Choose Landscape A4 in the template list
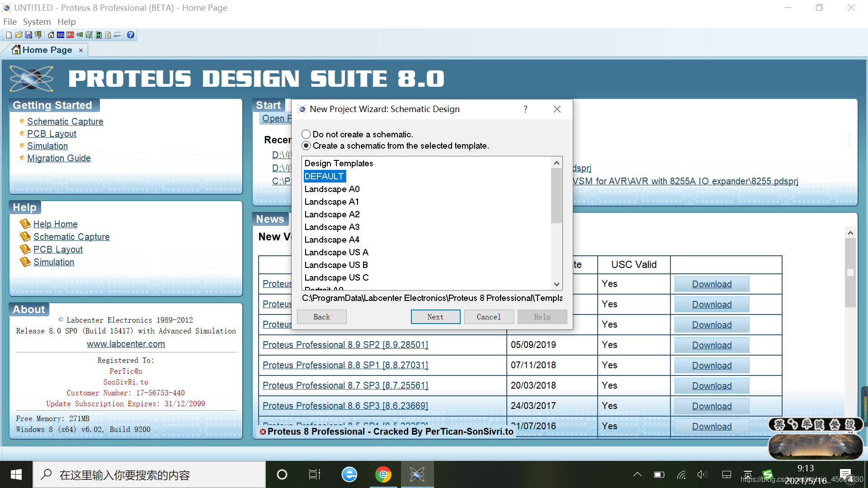The height and width of the screenshot is (488, 868). 332,239
